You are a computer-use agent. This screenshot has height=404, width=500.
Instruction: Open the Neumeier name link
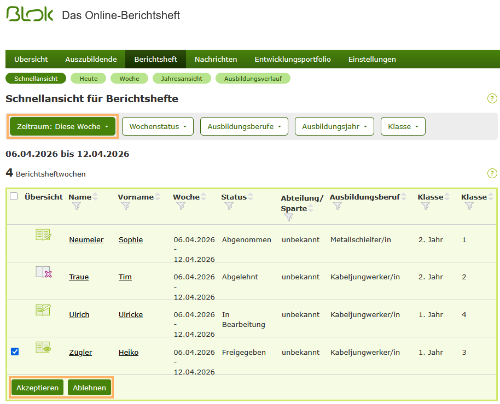[86, 240]
